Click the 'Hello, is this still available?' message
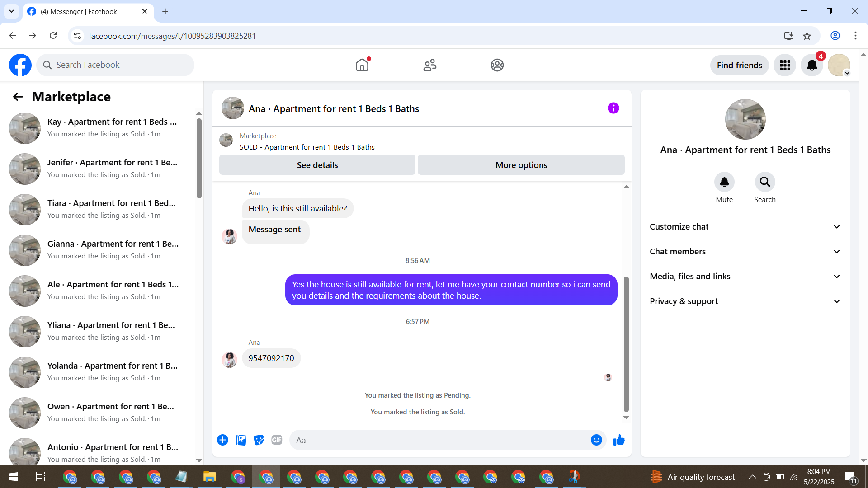Viewport: 868px width, 488px height. [297, 209]
